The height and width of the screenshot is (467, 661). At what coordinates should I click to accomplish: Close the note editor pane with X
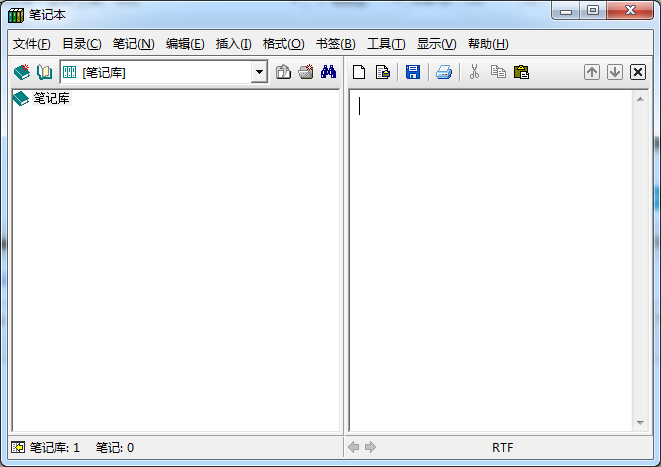pos(638,72)
